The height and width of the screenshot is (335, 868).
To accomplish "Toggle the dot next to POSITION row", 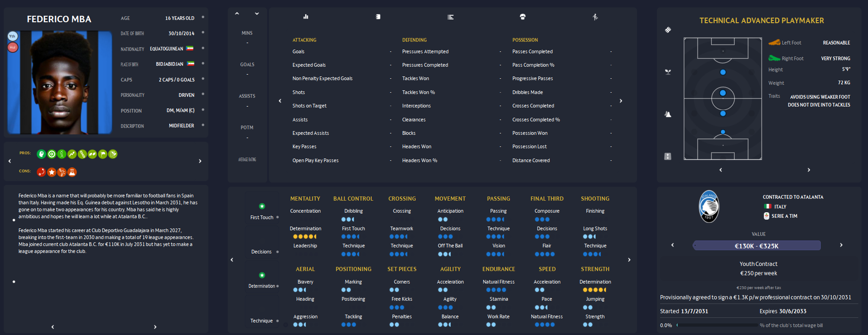I will (x=203, y=110).
